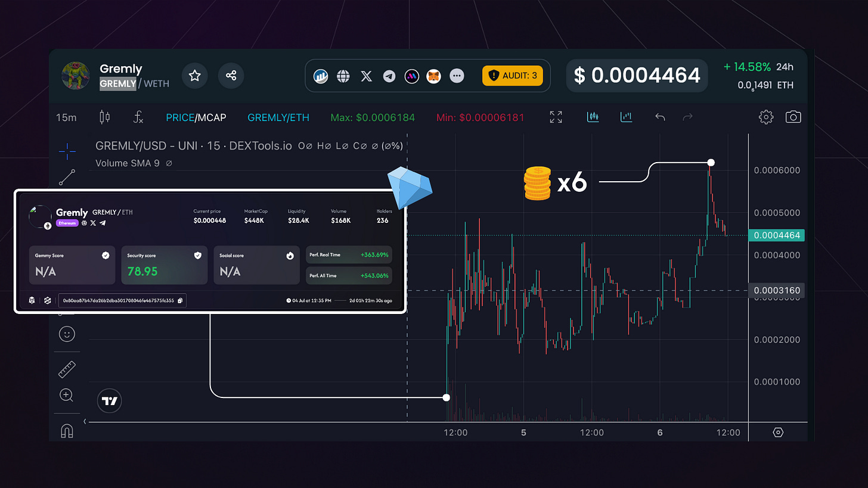Open the candlestick chart style picker

[104, 117]
